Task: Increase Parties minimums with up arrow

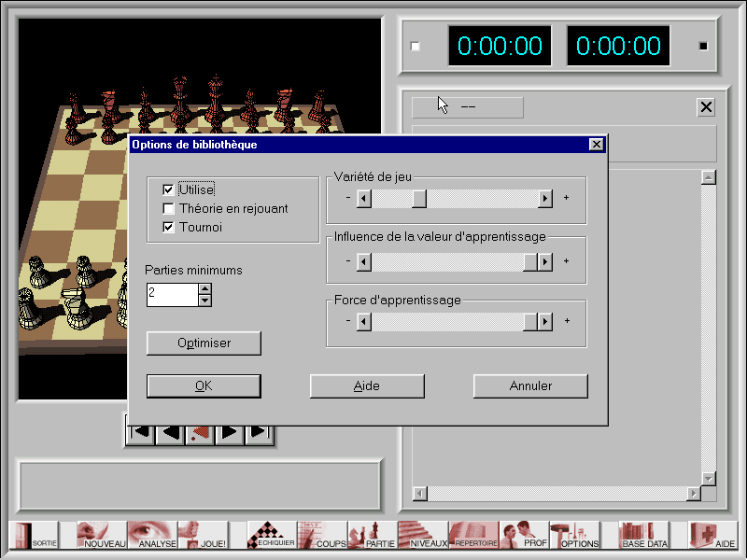Action: pos(204,288)
